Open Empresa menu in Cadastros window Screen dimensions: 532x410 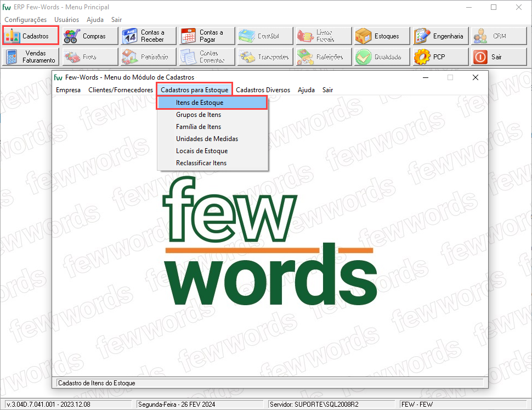click(68, 90)
